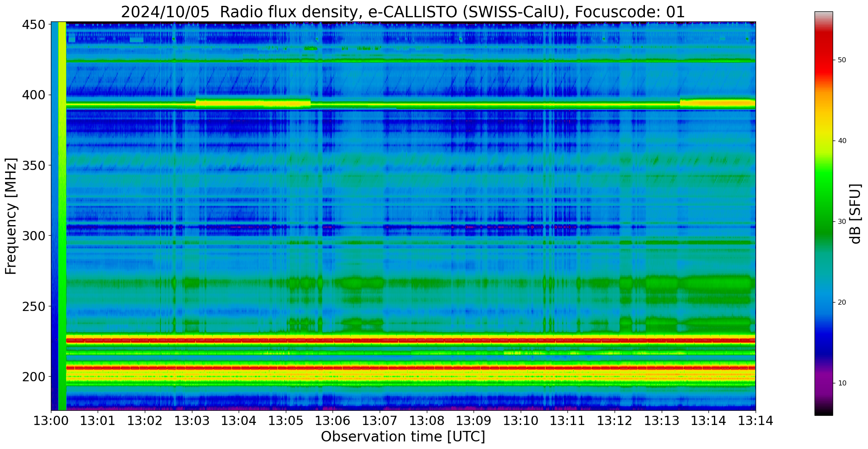Click the 200 frequency tick label
Image resolution: width=868 pixels, height=449 pixels.
point(34,376)
